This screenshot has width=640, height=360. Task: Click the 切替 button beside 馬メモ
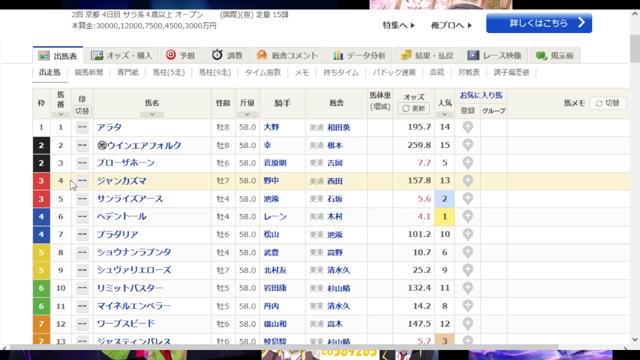coord(607,103)
